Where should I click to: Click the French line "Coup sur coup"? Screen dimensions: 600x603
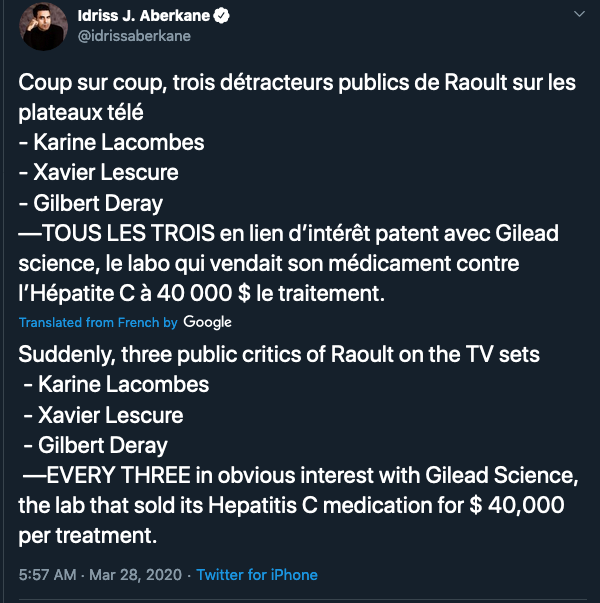[x=80, y=82]
